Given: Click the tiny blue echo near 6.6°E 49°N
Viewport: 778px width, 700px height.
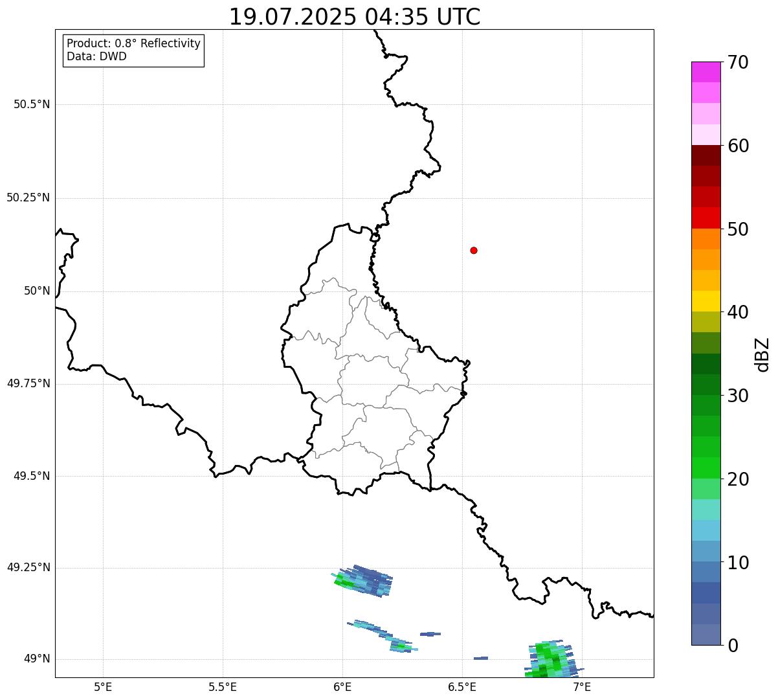Looking at the screenshot, I should [481, 658].
